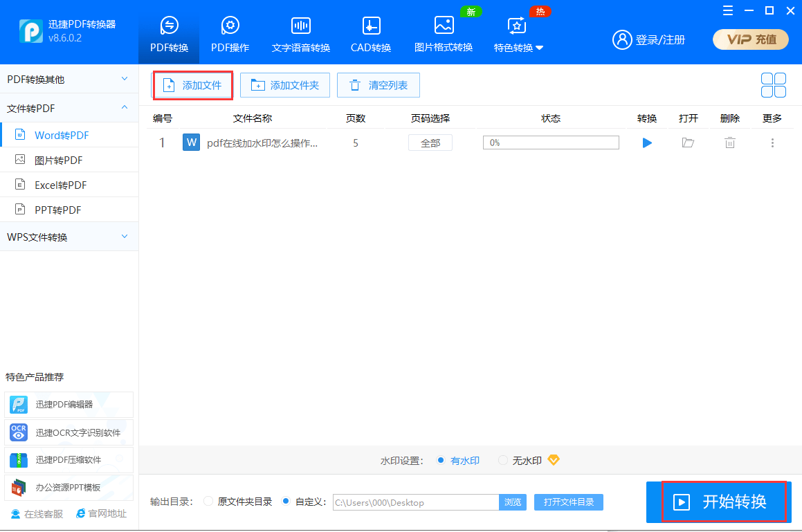The image size is (802, 532).
Task: Click the VIP diamond icon beside 无水印
Action: [554, 460]
